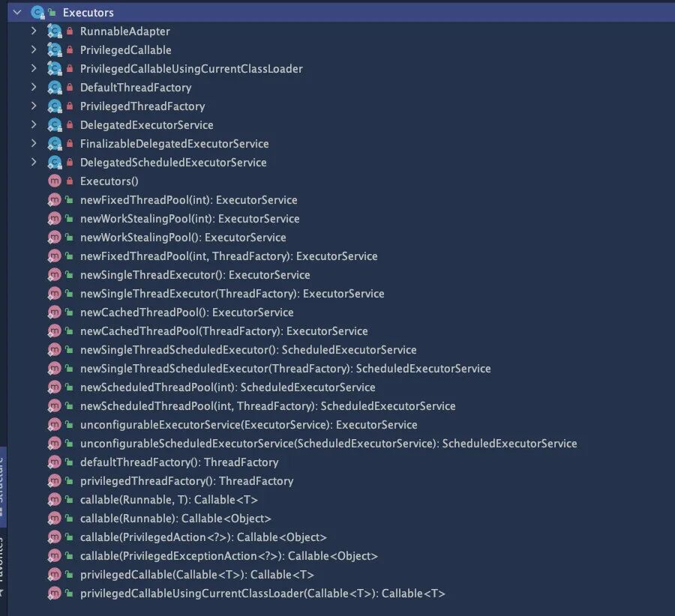The width and height of the screenshot is (675, 616).
Task: Navigate to newScheduledThreadPool(int, ThreadFactory) method
Action: click(x=268, y=406)
